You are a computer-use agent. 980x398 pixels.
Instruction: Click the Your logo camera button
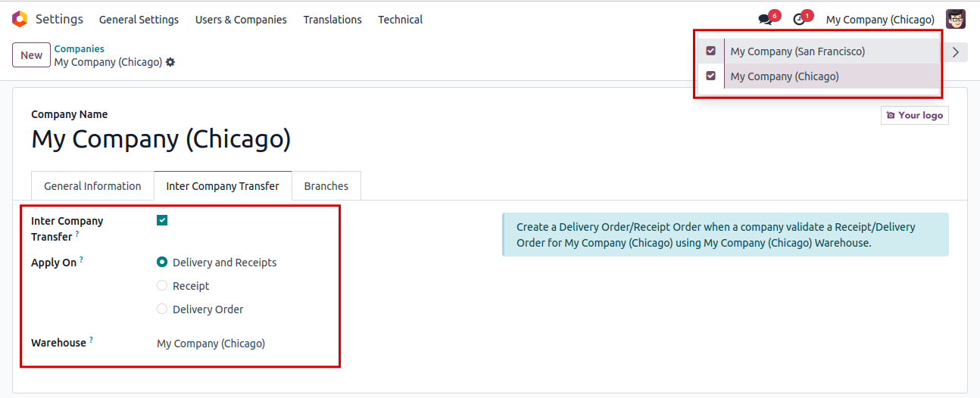point(914,115)
